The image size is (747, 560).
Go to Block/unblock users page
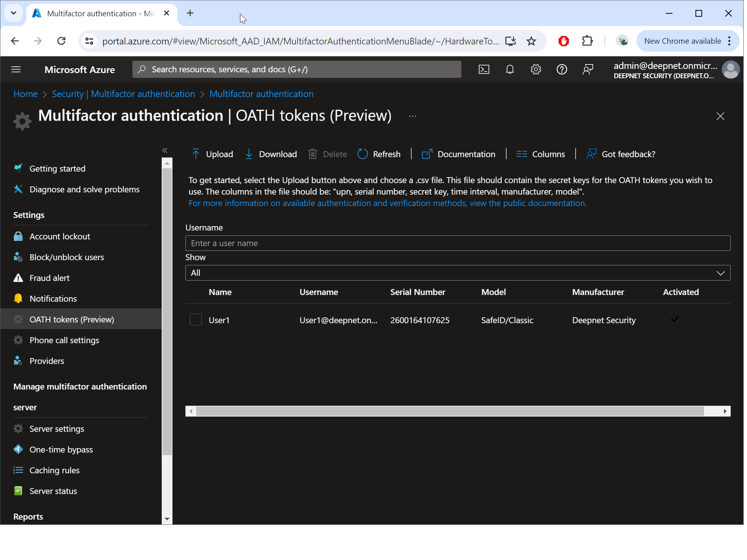click(66, 257)
